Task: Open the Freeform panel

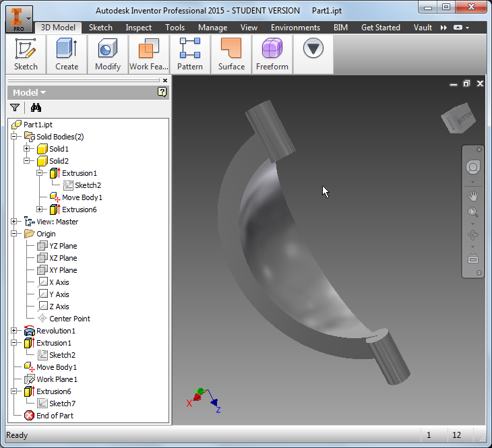Action: [272, 55]
